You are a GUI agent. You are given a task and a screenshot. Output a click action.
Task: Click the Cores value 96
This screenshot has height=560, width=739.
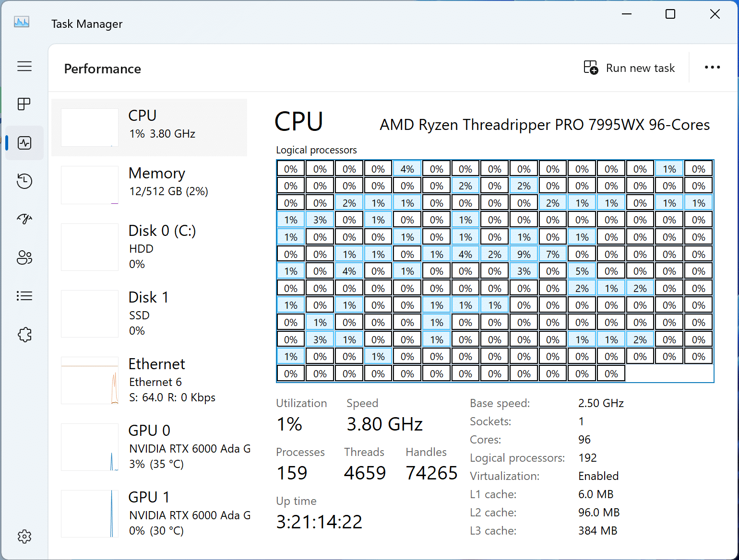[584, 440]
